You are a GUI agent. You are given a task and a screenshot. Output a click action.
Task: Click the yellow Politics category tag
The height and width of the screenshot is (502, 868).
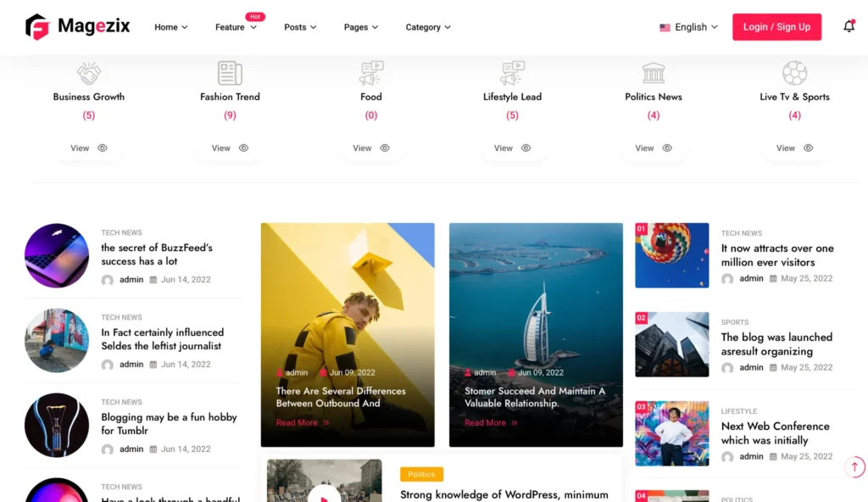[x=421, y=474]
